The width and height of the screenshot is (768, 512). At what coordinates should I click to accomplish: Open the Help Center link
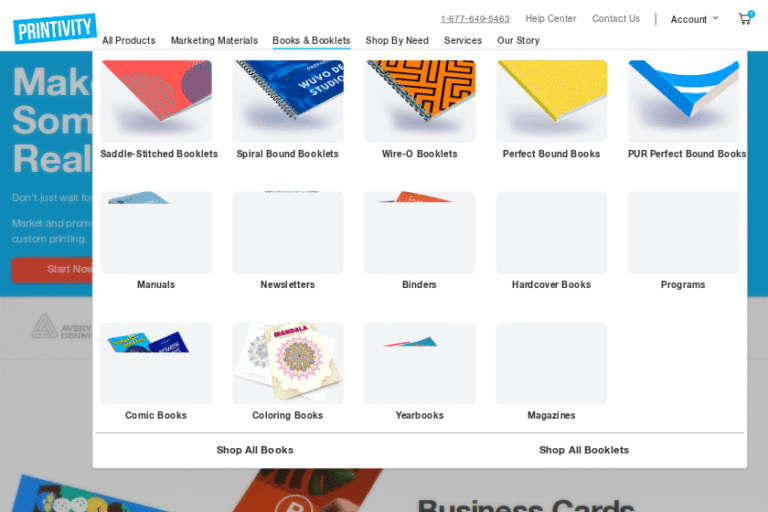click(x=551, y=19)
